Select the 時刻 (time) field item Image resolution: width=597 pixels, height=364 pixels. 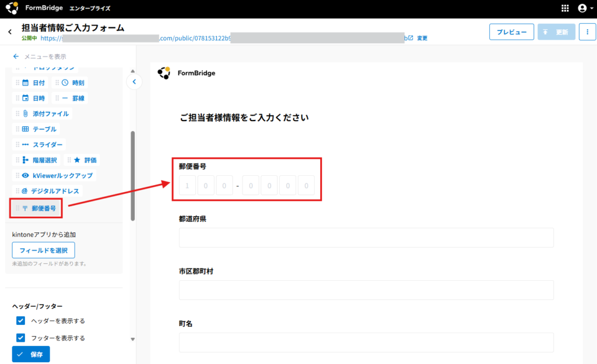coord(73,83)
